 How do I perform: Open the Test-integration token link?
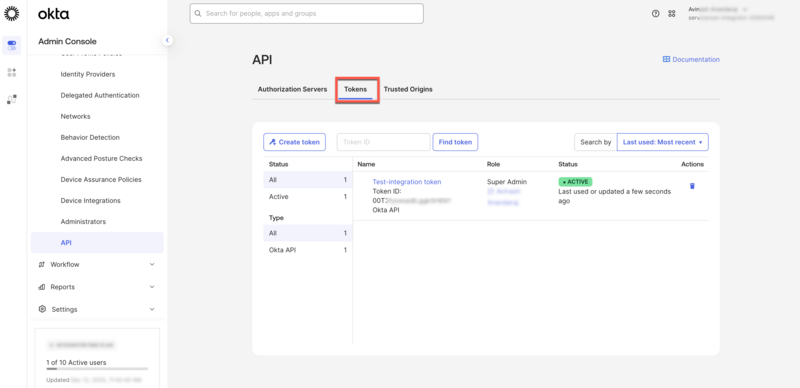click(407, 182)
